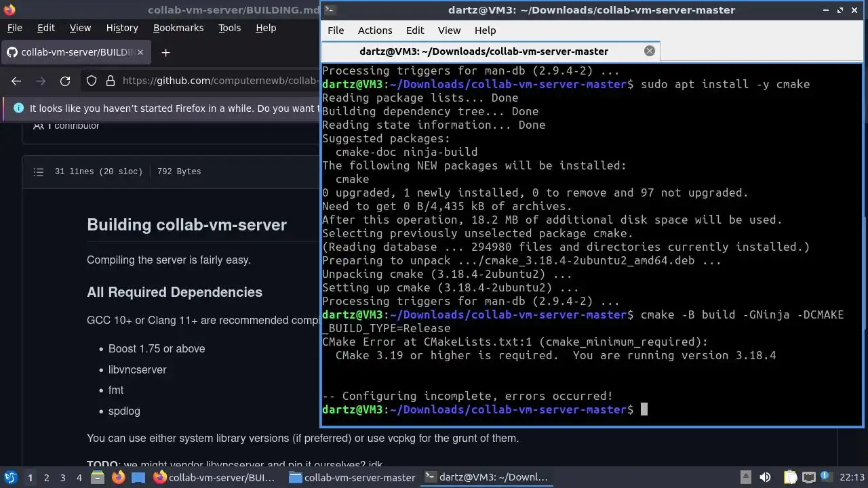Click 'Configuring incomplete, errors occurred!' terminal line
This screenshot has height=488, width=868.
click(477, 396)
